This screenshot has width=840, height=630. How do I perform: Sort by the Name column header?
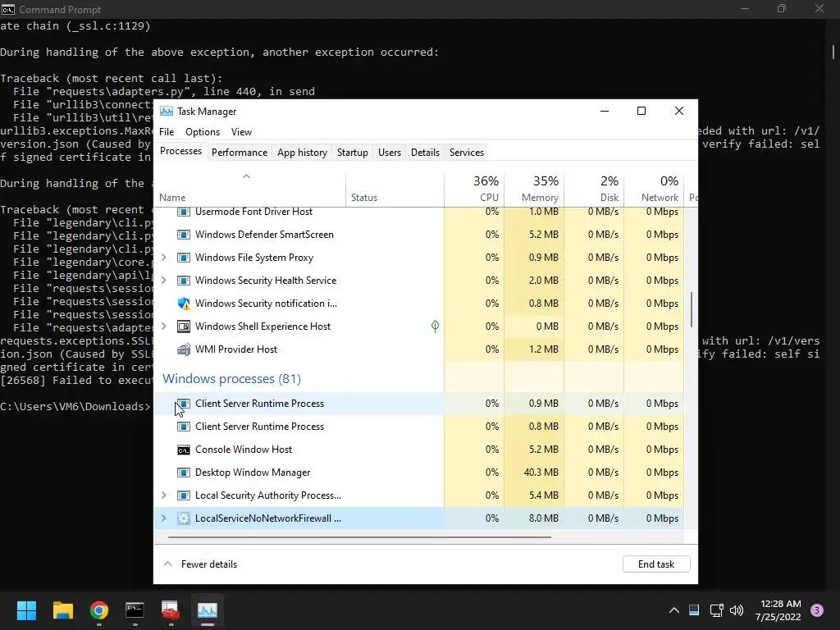pos(249,190)
